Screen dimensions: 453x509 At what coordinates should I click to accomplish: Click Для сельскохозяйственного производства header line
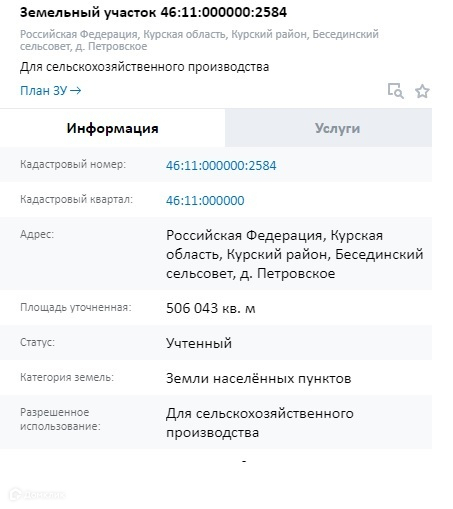tap(144, 67)
